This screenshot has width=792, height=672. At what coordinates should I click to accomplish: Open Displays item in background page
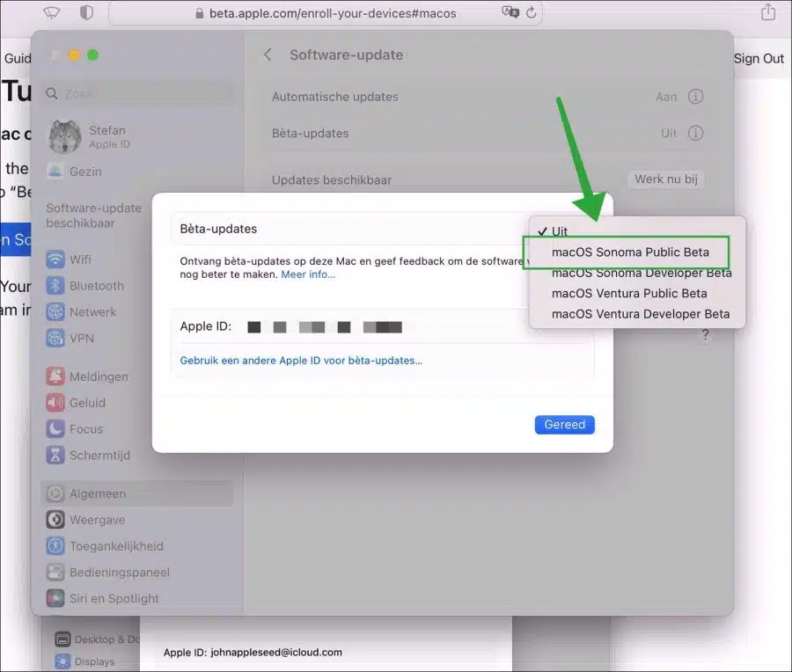[84, 661]
